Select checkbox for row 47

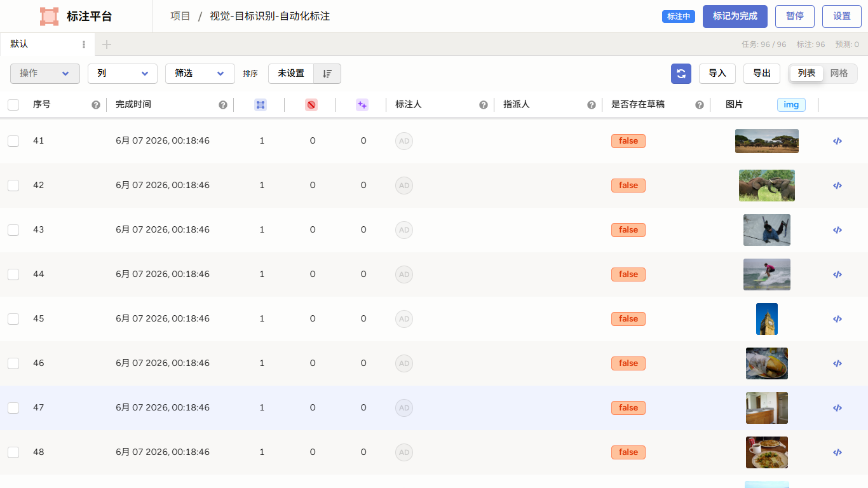13,408
